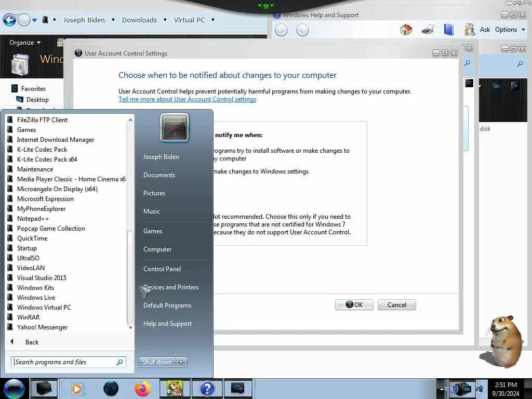Open Popcap Game Collection folder
The height and width of the screenshot is (399, 532).
51,229
